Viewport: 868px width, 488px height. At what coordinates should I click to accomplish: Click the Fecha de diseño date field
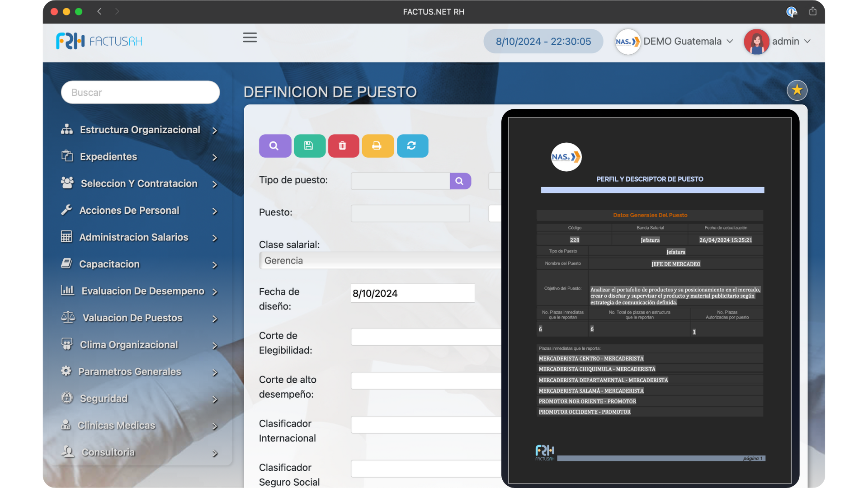pos(412,294)
